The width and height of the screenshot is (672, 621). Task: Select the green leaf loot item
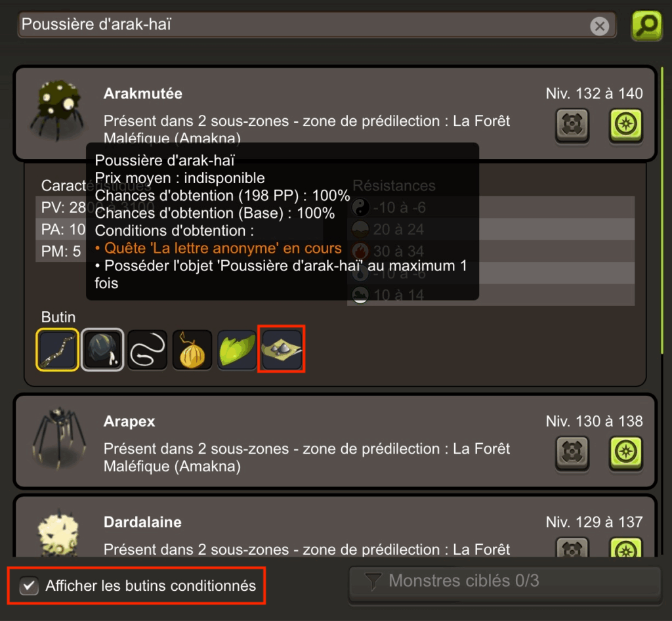click(237, 350)
